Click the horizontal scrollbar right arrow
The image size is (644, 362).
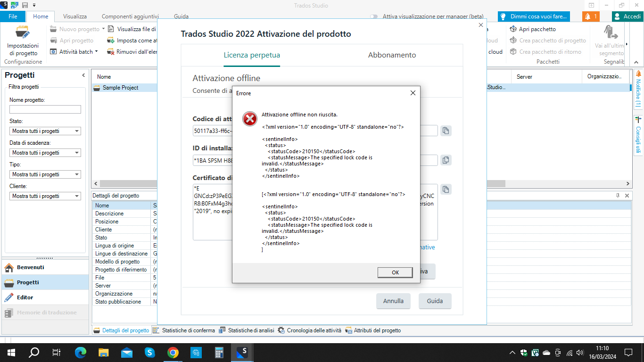[x=627, y=184]
